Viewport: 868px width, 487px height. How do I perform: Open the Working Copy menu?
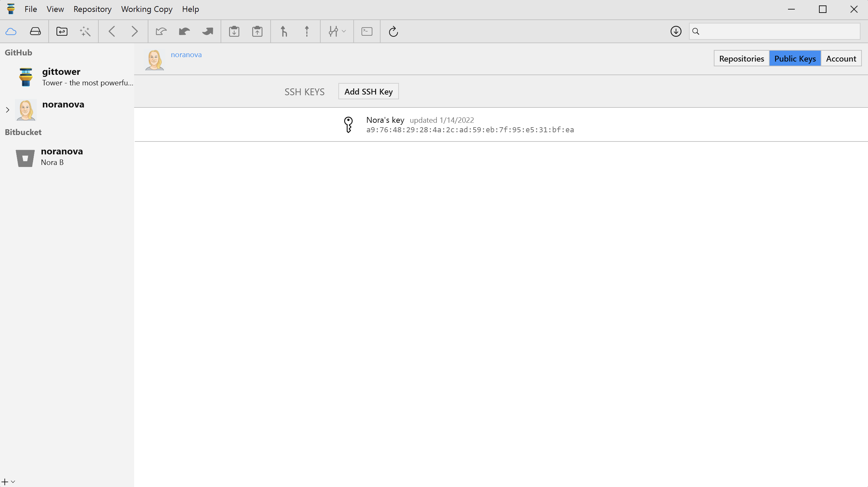pyautogui.click(x=147, y=9)
